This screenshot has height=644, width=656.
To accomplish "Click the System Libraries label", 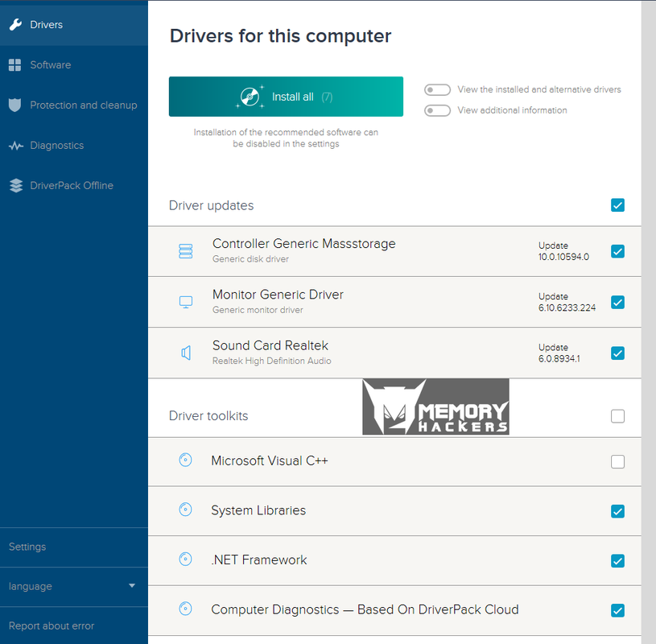I will coord(258,510).
